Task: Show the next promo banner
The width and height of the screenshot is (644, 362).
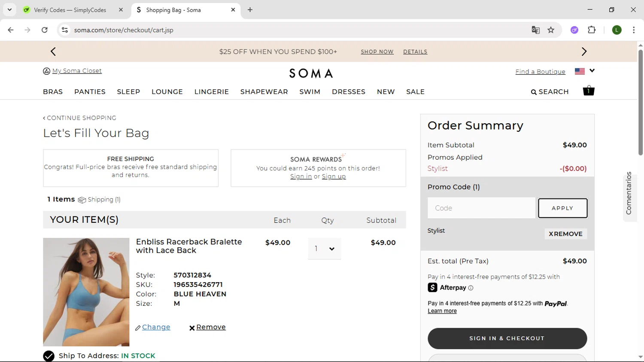Action: point(584,52)
